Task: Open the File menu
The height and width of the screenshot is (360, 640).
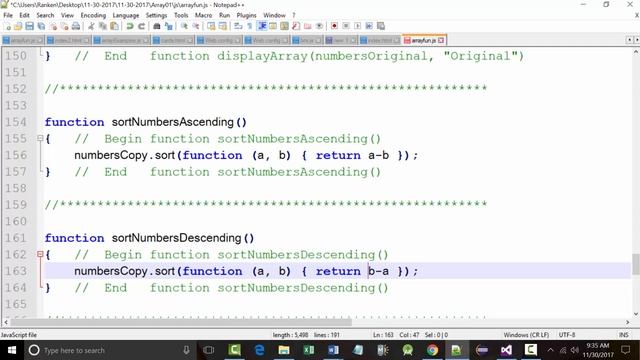Action: [x=8, y=15]
